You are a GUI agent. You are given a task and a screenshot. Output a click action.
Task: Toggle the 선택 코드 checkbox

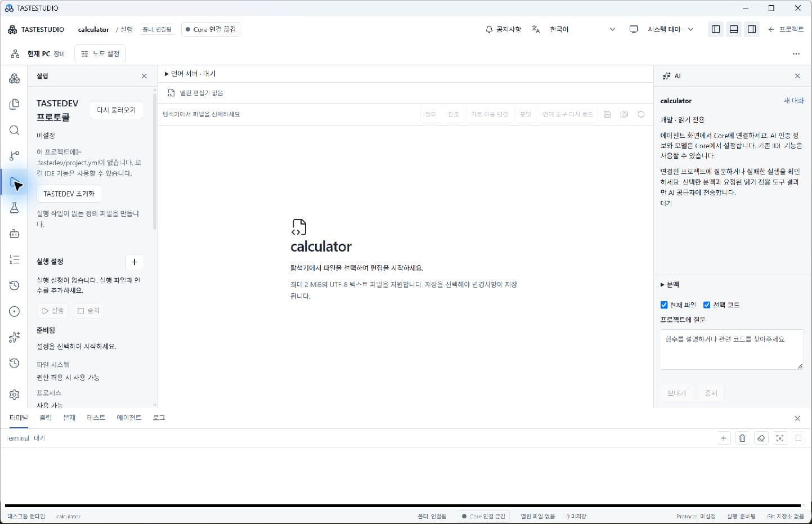(x=707, y=305)
